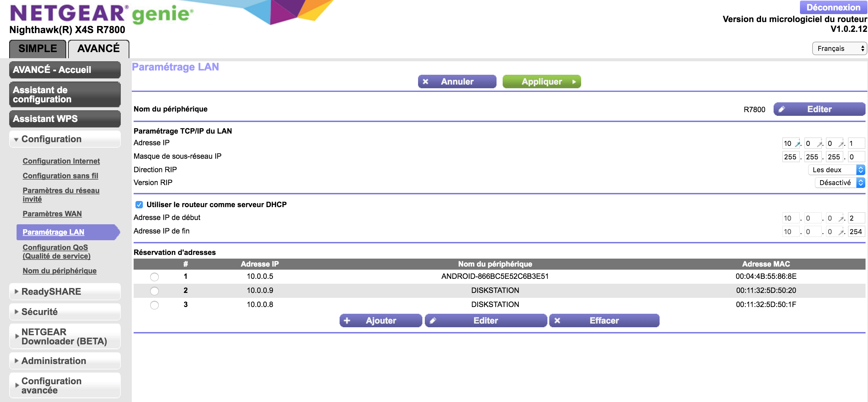Image resolution: width=868 pixels, height=402 pixels.
Task: Open the Version RIP dropdown
Action: click(x=839, y=183)
